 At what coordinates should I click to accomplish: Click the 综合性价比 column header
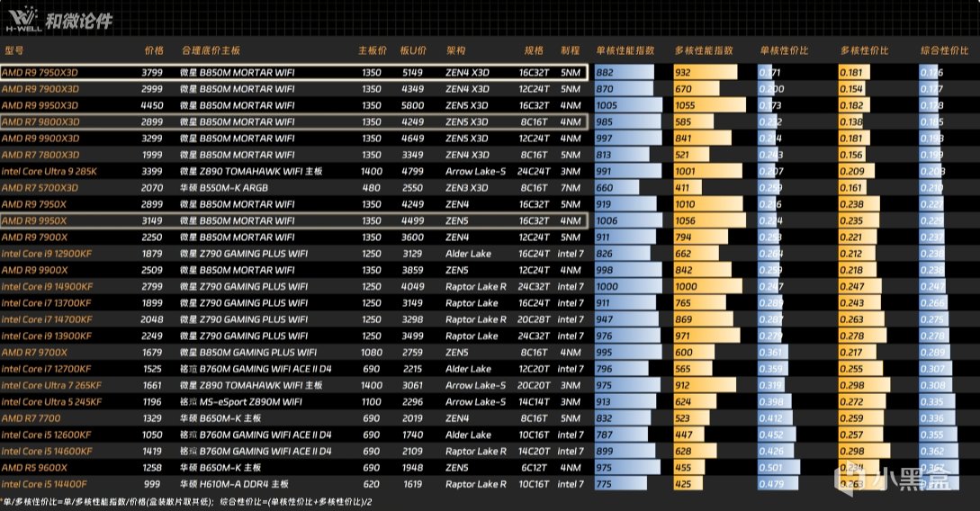click(944, 50)
